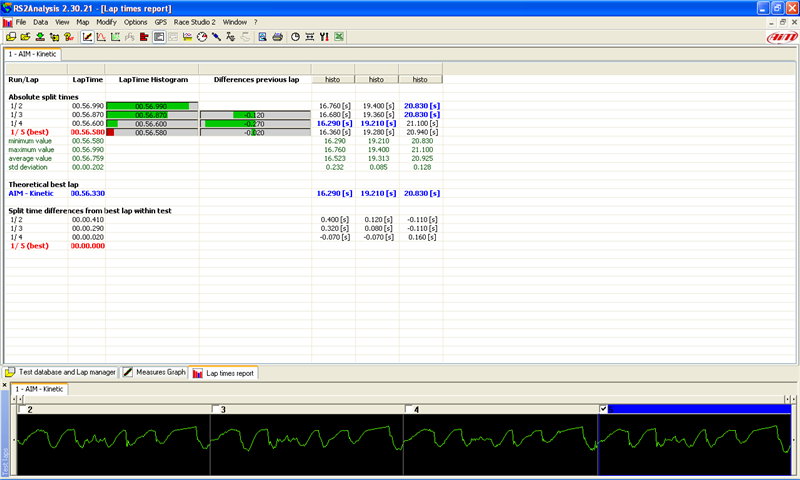The height and width of the screenshot is (480, 800).
Task: Check the lap 2 checkbox
Action: coord(21,409)
